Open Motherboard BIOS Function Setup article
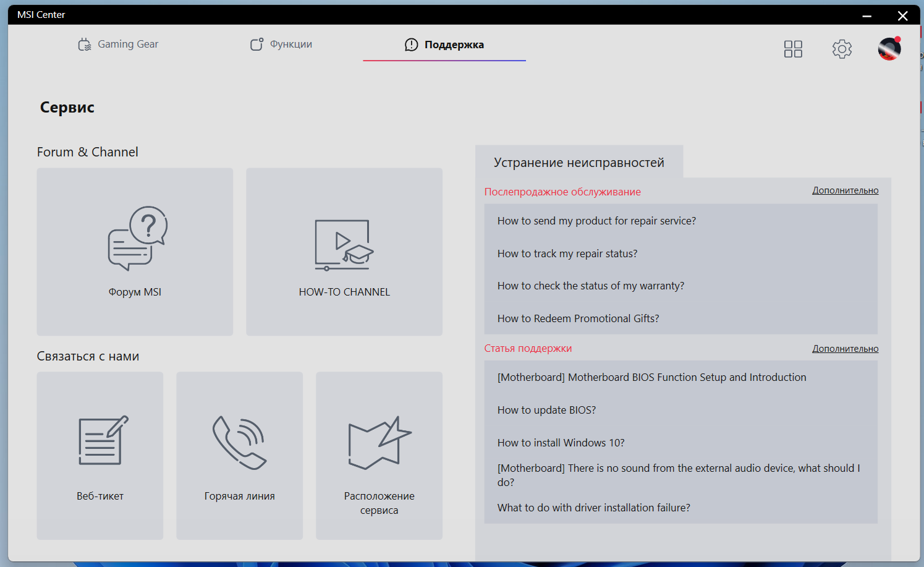Screen dimensions: 924x567 [x=652, y=377]
